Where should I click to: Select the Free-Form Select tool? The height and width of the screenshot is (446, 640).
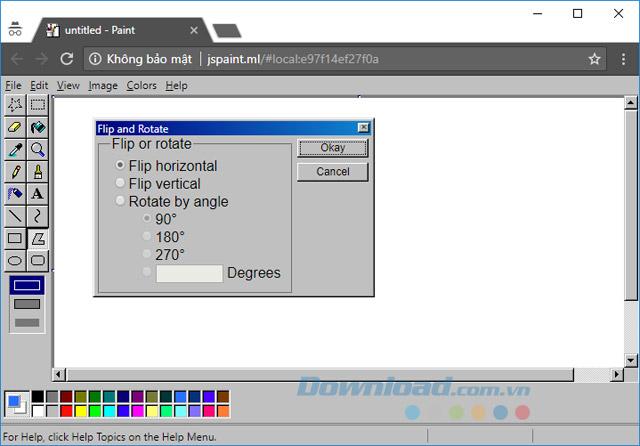14,105
